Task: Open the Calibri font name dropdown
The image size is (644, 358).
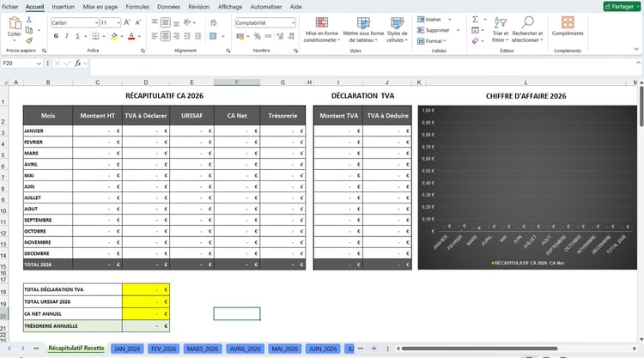Action: coord(96,22)
